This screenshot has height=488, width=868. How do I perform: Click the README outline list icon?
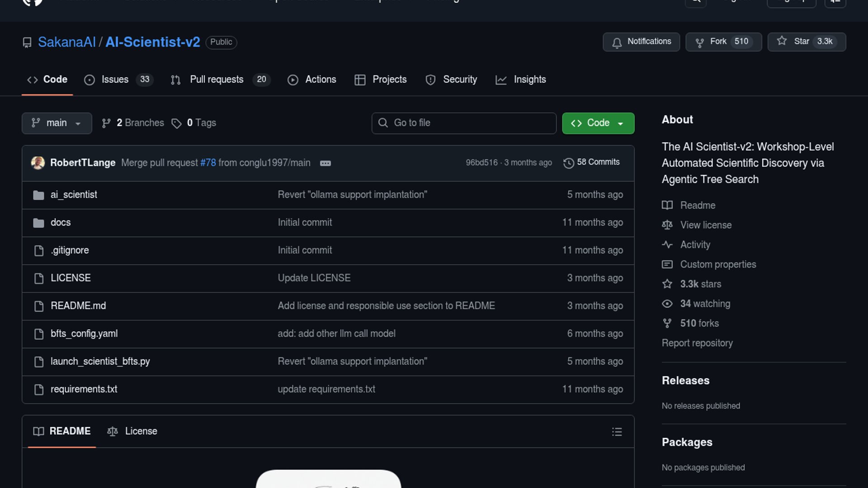click(617, 432)
